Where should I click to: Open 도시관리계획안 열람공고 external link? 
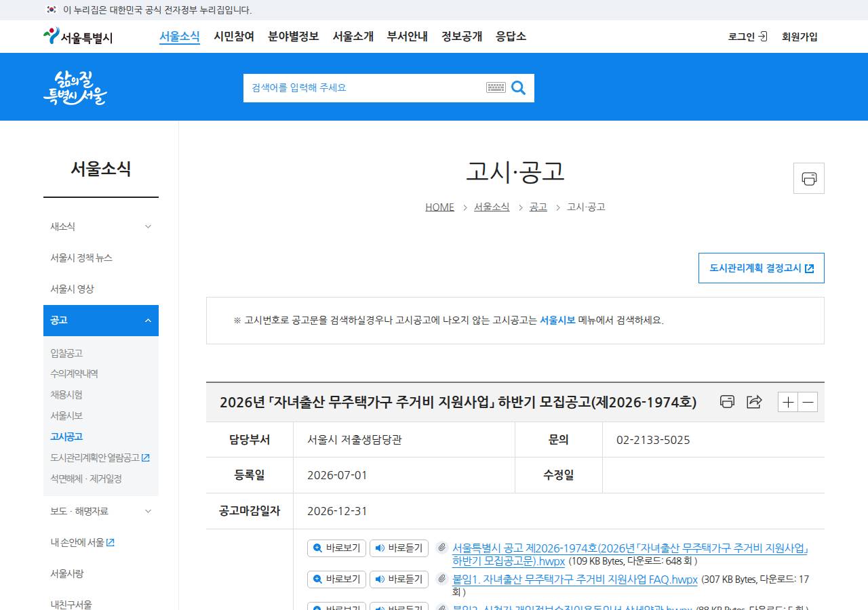[100, 457]
